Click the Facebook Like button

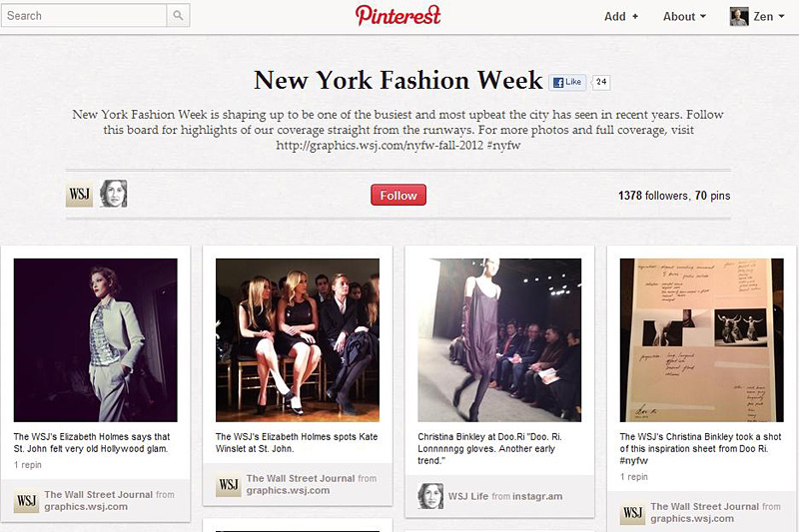pos(567,82)
